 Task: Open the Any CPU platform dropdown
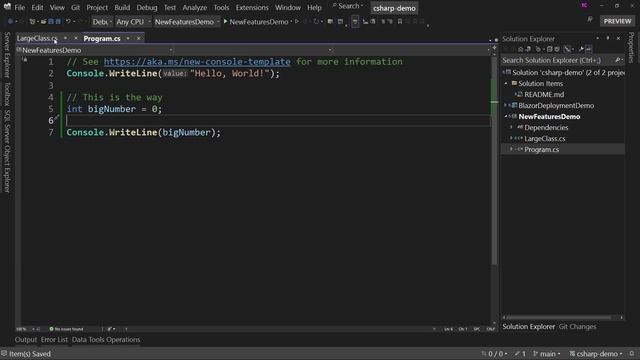[133, 22]
